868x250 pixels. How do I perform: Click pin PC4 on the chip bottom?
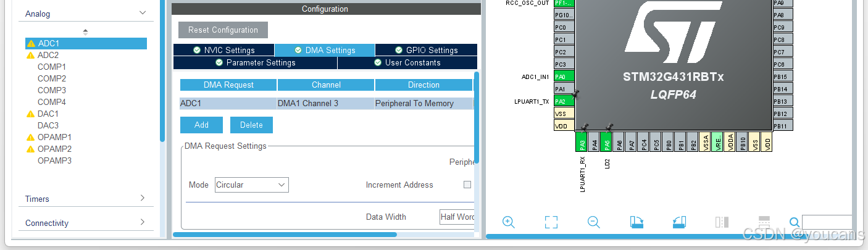(643, 141)
